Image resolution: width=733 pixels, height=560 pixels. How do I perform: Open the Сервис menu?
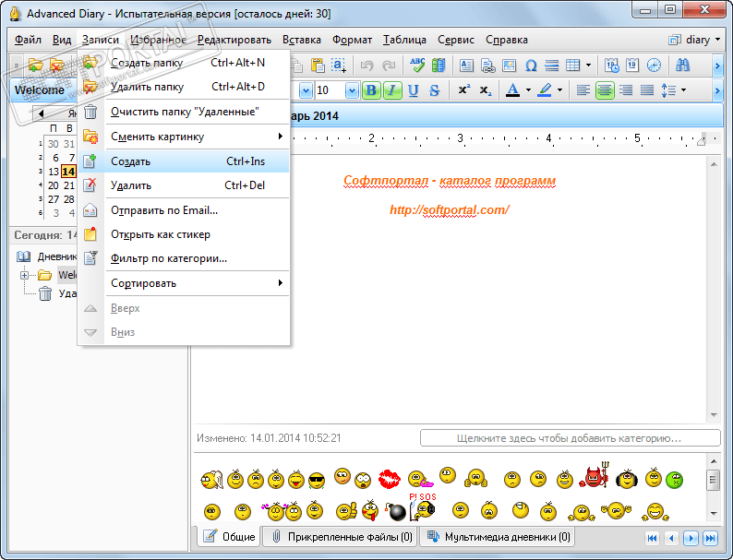click(456, 40)
